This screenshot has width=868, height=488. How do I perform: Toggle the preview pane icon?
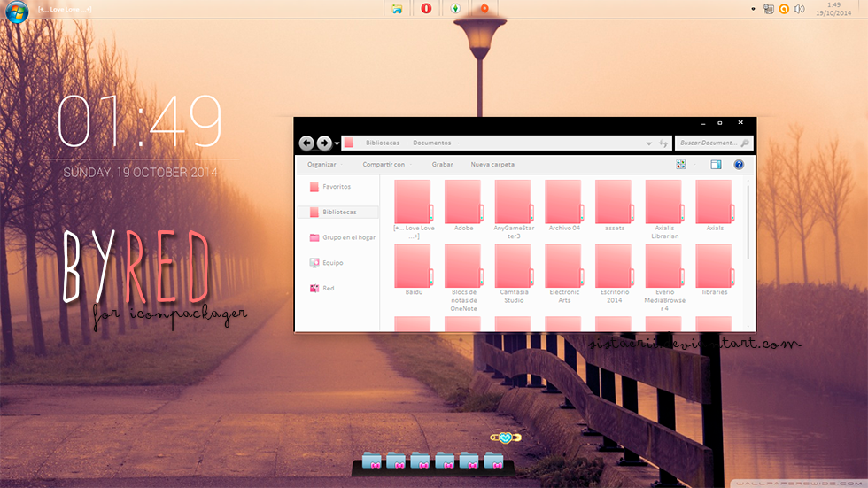716,165
